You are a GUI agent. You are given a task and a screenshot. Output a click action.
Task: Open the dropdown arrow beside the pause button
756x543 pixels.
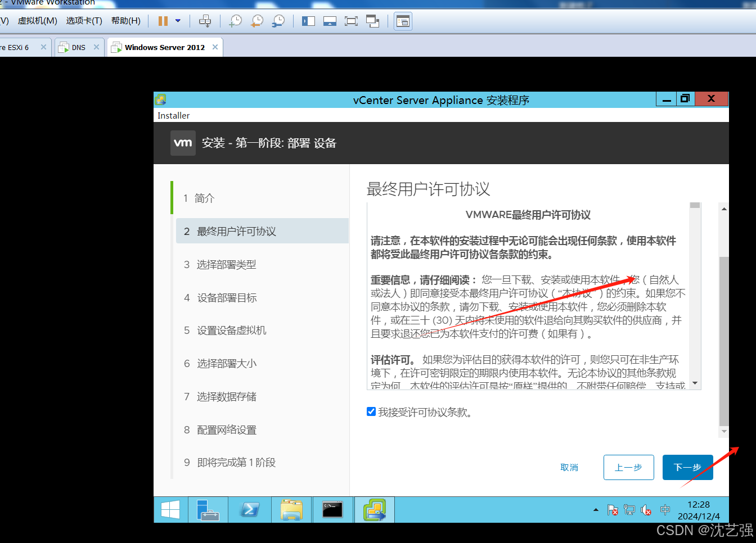tap(178, 21)
